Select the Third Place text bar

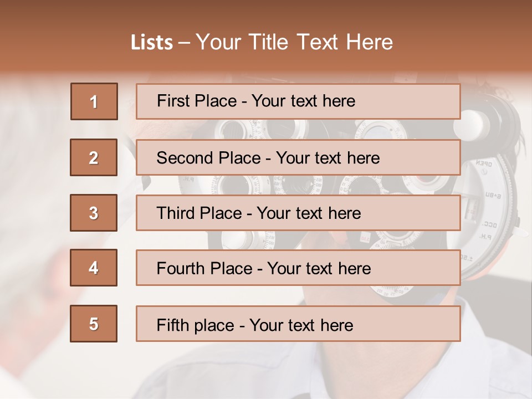coord(298,213)
